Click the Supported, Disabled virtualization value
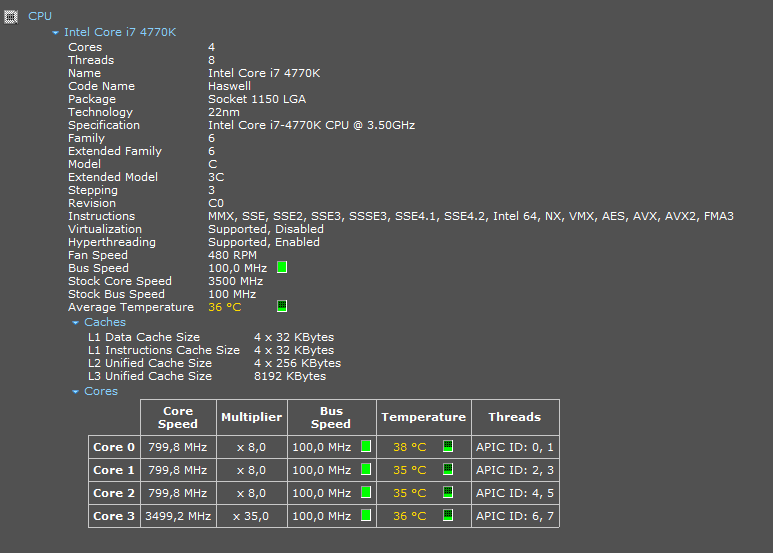Screen dimensions: 773x553 pyautogui.click(x=266, y=229)
